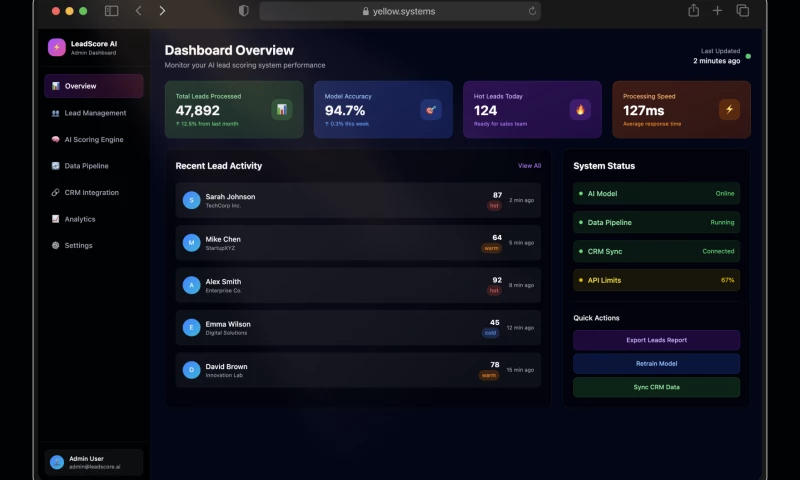This screenshot has height=480, width=800.
Task: Click the API Limits 67% row
Action: [x=656, y=280]
